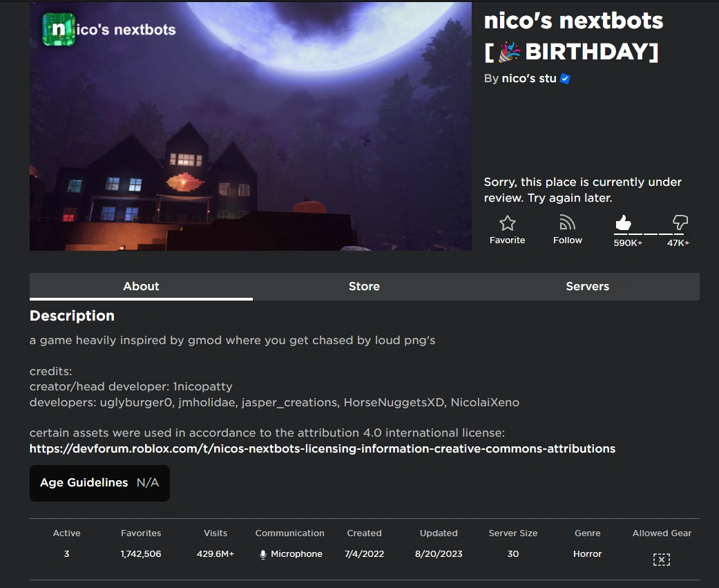719x588 pixels.
Task: Click the 47K+ dislikes count
Action: point(678,243)
